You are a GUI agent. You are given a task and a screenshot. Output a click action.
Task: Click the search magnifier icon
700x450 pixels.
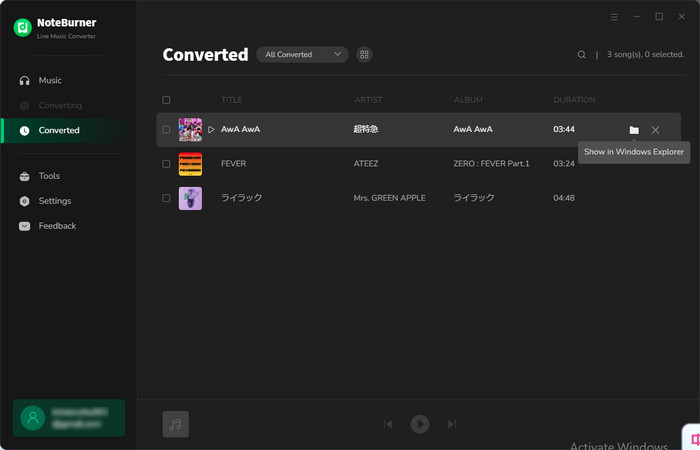(x=581, y=54)
